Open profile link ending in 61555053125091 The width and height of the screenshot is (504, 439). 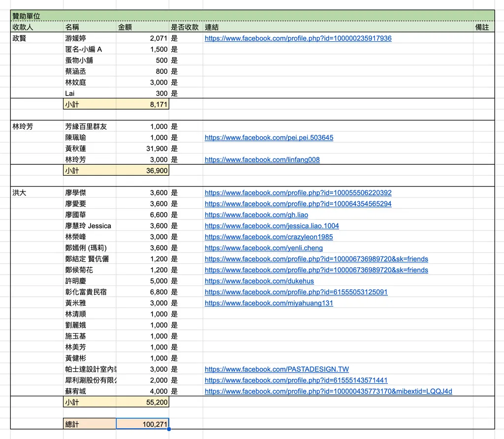pyautogui.click(x=296, y=292)
